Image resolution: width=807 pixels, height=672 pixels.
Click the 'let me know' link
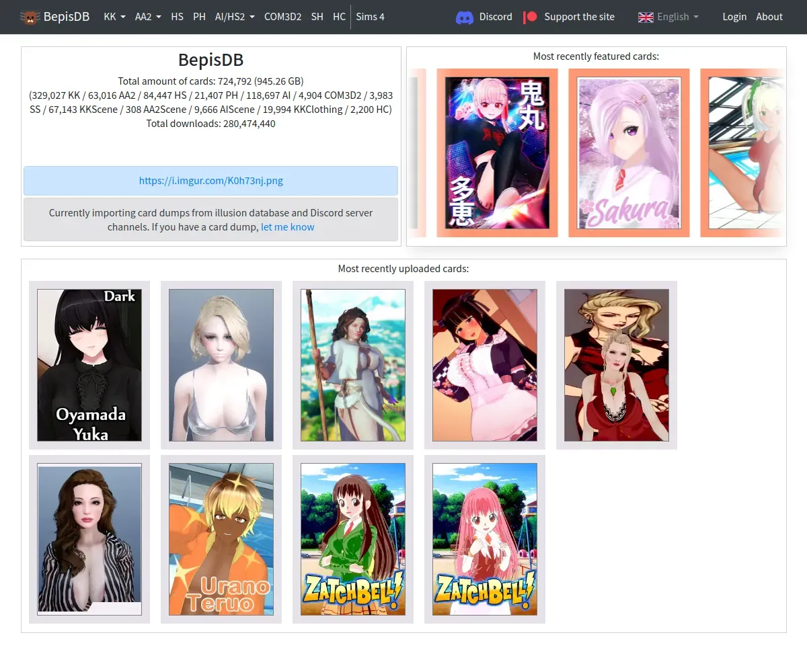[288, 227]
